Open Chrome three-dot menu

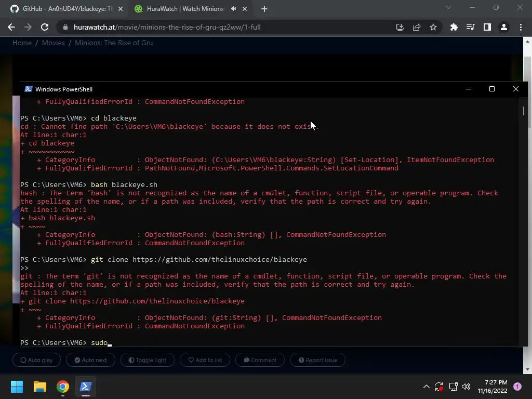(x=521, y=27)
